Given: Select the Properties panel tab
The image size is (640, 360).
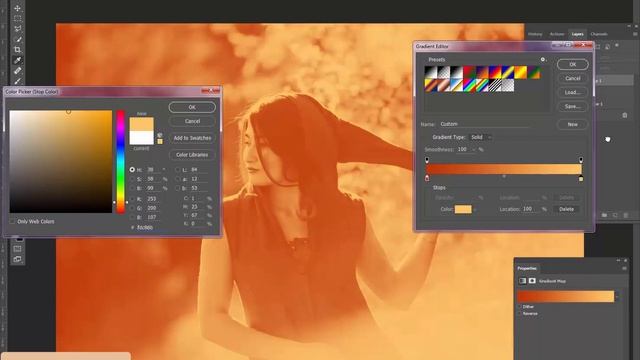Looking at the screenshot, I should coord(527,269).
